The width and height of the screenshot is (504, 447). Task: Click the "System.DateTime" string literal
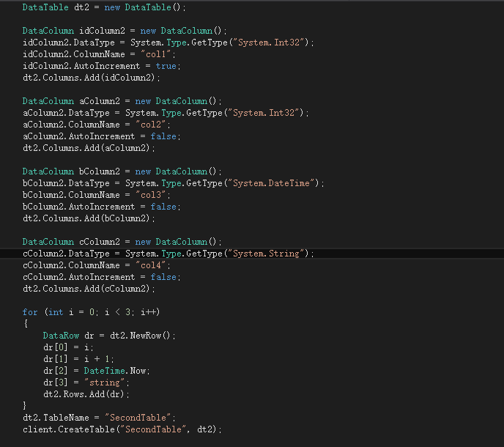click(272, 183)
